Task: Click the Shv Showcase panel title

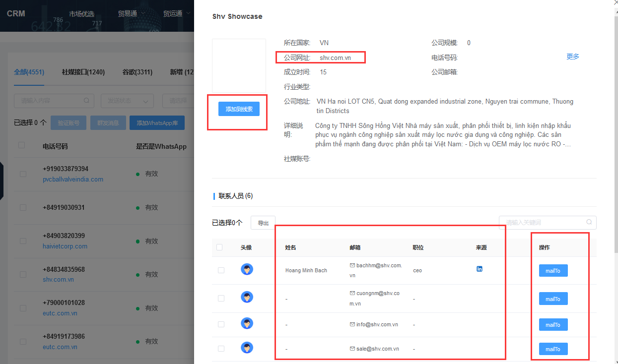Action: (237, 16)
